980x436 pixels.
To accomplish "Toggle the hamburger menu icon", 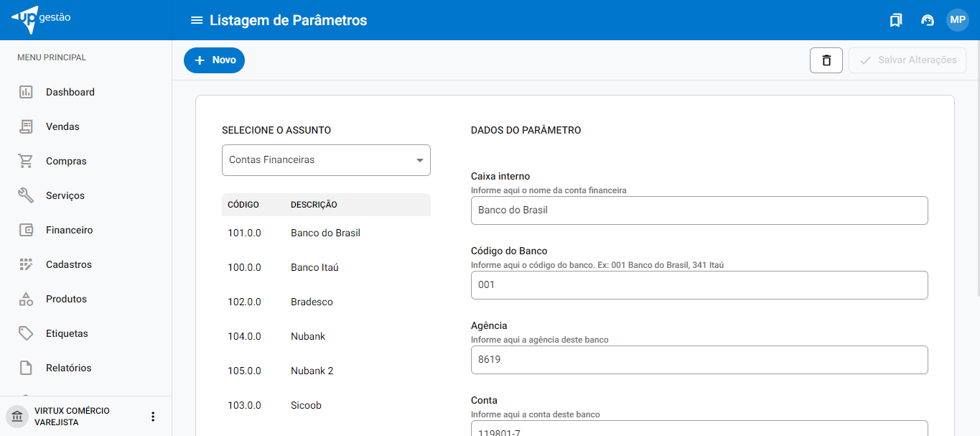I will click(196, 20).
